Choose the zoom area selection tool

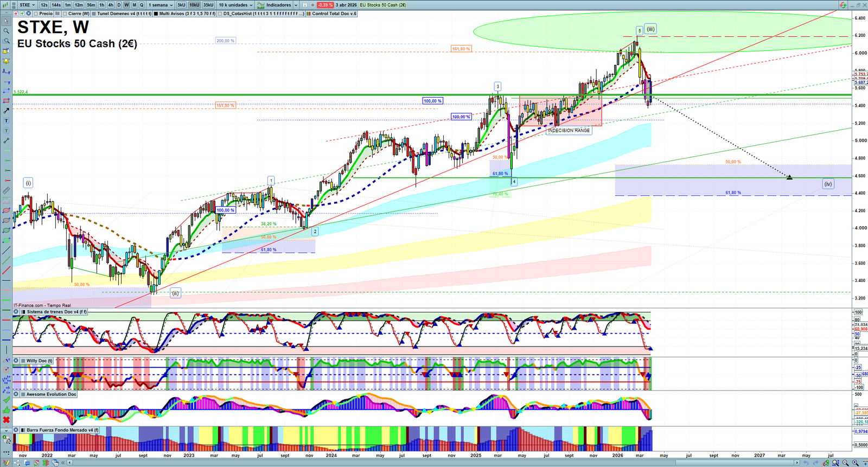click(x=6, y=41)
